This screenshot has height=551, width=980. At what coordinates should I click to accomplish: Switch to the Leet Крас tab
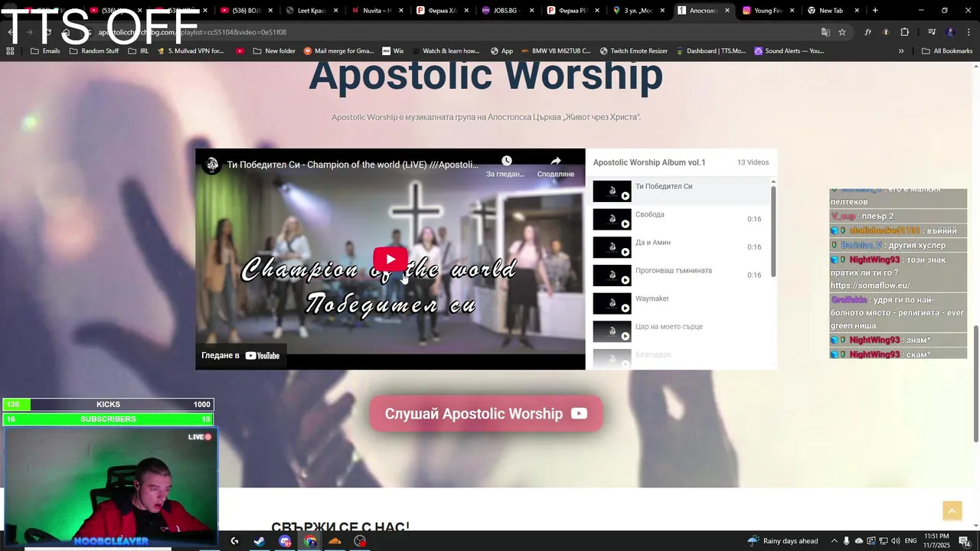tap(312, 11)
